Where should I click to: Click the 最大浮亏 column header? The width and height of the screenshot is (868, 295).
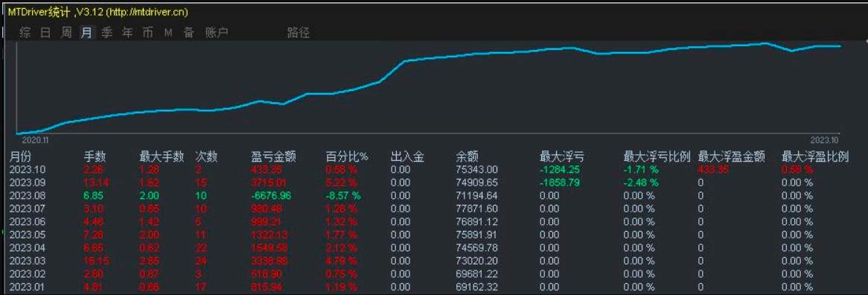pos(562,156)
